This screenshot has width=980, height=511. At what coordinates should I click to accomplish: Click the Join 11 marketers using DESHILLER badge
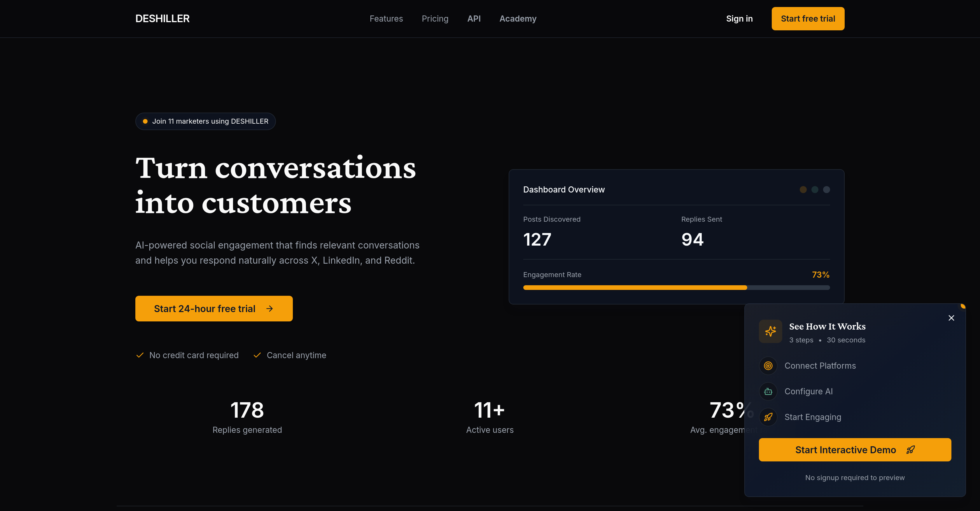pyautogui.click(x=205, y=121)
